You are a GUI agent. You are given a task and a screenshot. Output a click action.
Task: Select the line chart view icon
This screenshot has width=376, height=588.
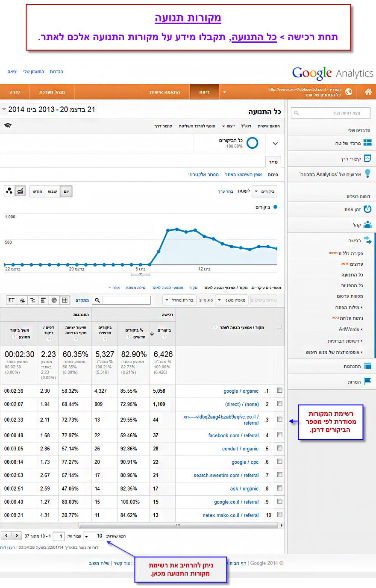(x=20, y=191)
